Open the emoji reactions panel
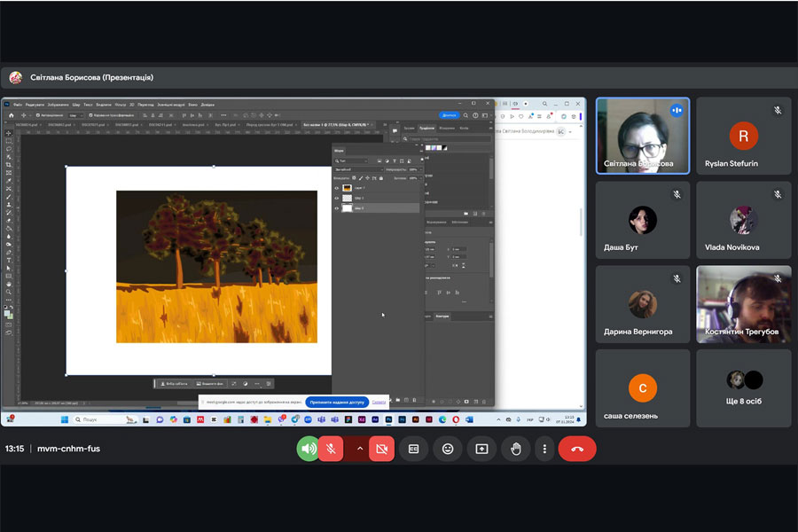798x532 pixels. click(448, 449)
